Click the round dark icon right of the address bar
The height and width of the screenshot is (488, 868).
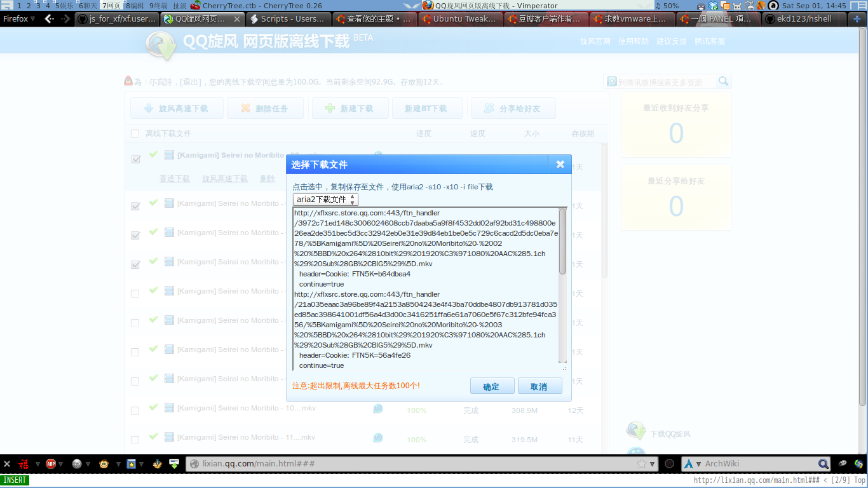click(669, 464)
